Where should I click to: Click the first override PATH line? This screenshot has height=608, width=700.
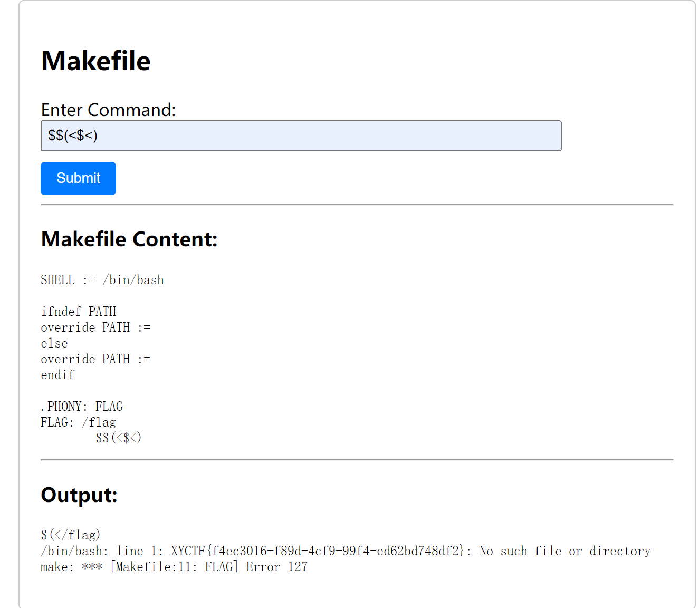95,327
